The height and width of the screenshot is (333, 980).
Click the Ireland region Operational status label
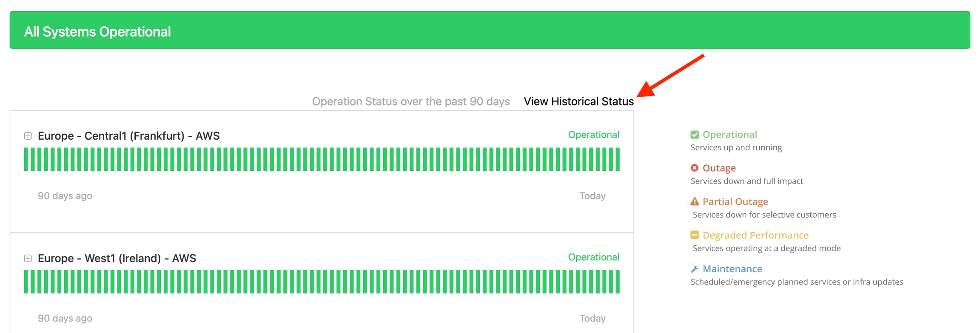(x=593, y=257)
